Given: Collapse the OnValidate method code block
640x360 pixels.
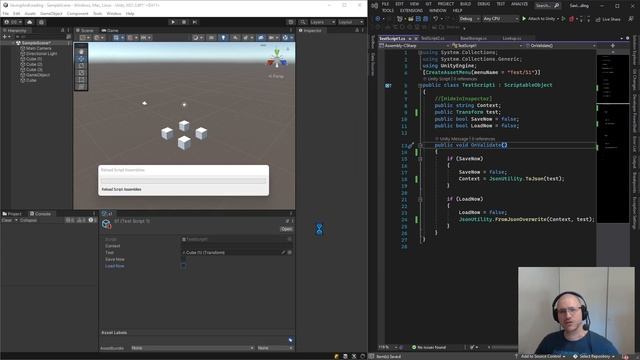Looking at the screenshot, I should click(x=420, y=145).
